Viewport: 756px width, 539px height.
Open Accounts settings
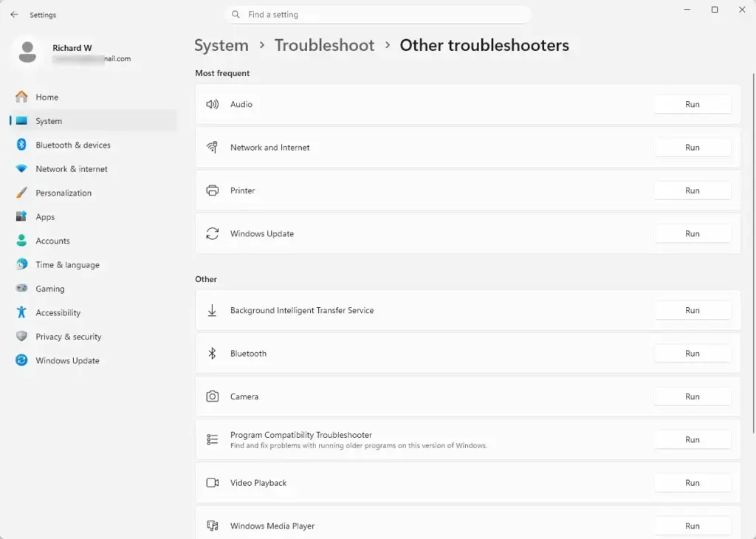click(93, 241)
